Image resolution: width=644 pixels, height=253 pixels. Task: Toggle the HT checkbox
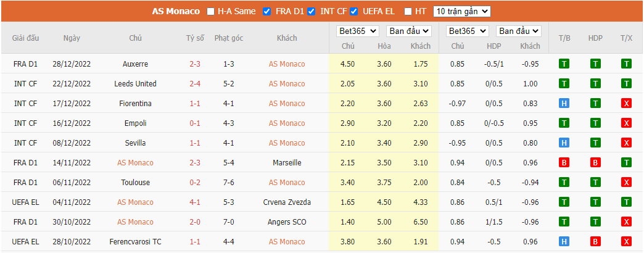point(408,12)
